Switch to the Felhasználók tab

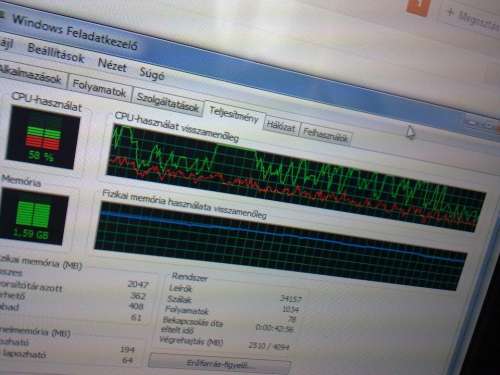click(325, 135)
